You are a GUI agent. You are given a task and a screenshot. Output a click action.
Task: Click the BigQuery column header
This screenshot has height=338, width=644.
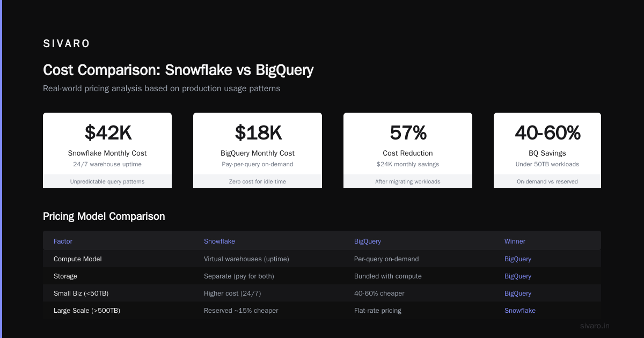pyautogui.click(x=368, y=241)
